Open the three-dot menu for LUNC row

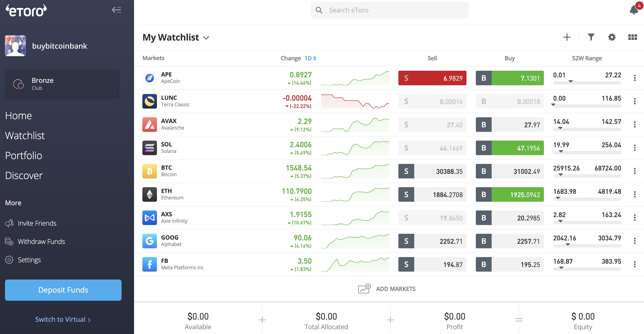[x=634, y=101]
